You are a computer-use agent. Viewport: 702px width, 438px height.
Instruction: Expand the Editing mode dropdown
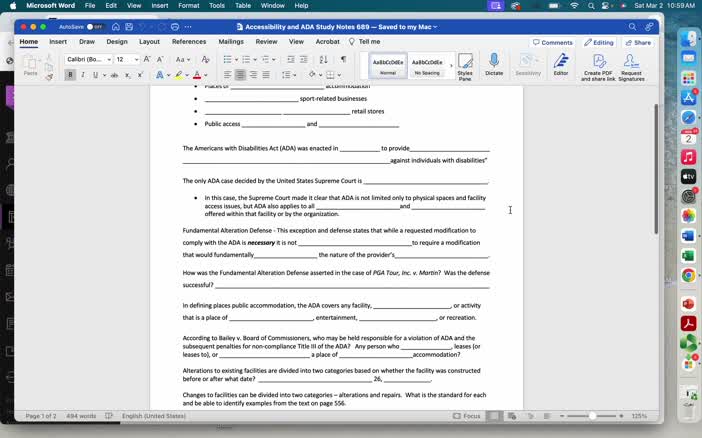coord(599,42)
